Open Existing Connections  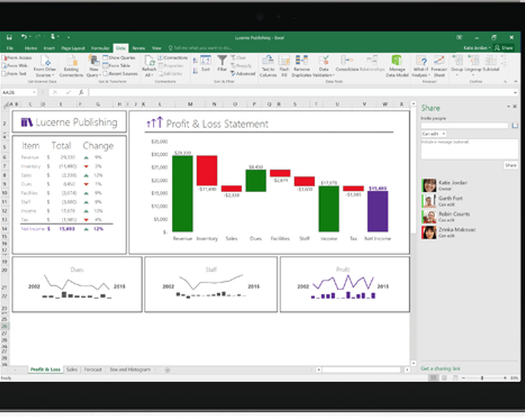[71, 66]
